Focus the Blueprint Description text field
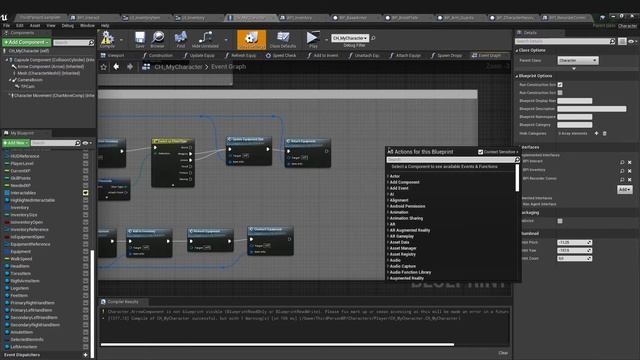640x360 pixels. coord(591,109)
